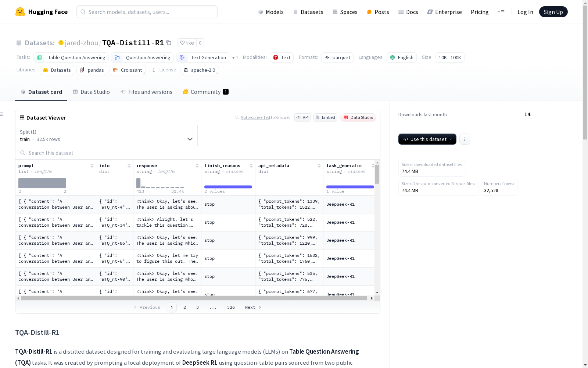Click the table's horizontal scrollbar
The image size is (588, 368).
194,298
